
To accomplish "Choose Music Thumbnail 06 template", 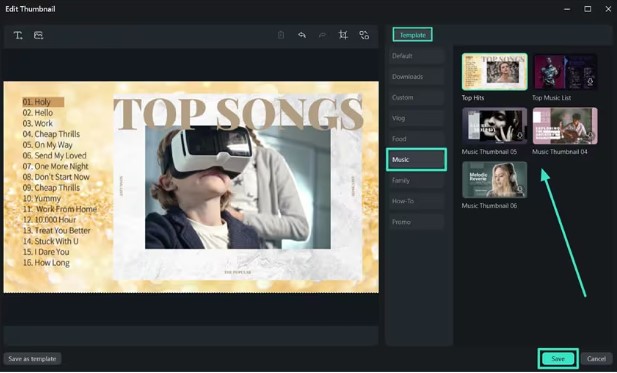I will tap(495, 180).
